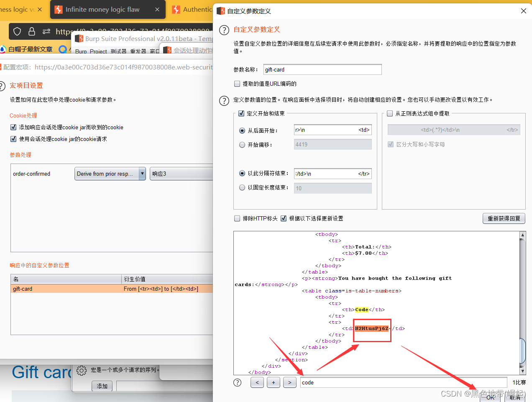Click the 从后面开始 delimiter input field
Image resolution: width=532 pixels, height=402 pixels.
pyautogui.click(x=333, y=130)
